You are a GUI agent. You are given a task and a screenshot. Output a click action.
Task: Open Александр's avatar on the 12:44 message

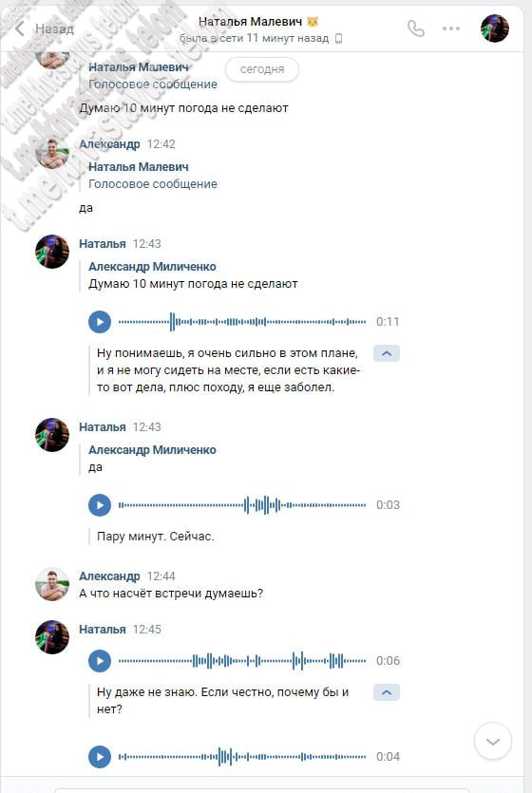[52, 585]
